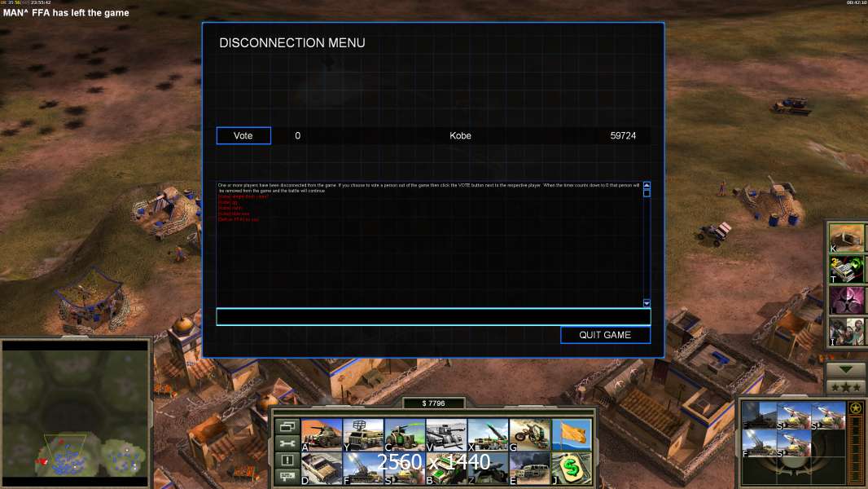Click the message log scroll-up arrow
Viewport: 868px width, 489px height.
tap(647, 185)
